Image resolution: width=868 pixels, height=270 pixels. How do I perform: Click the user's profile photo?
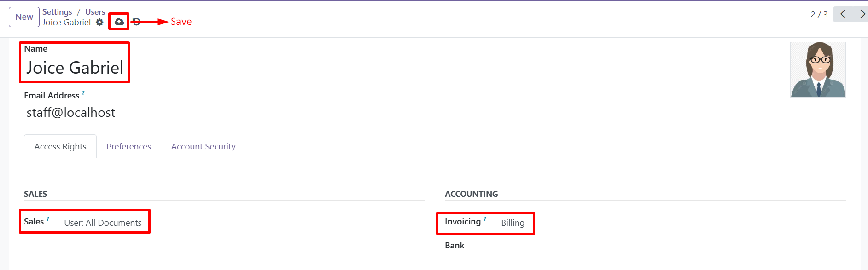click(818, 69)
